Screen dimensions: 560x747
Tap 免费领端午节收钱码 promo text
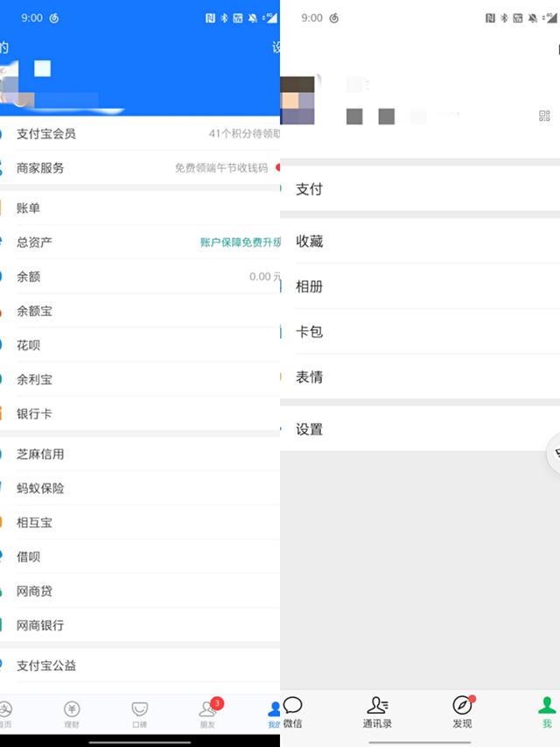pos(221,167)
